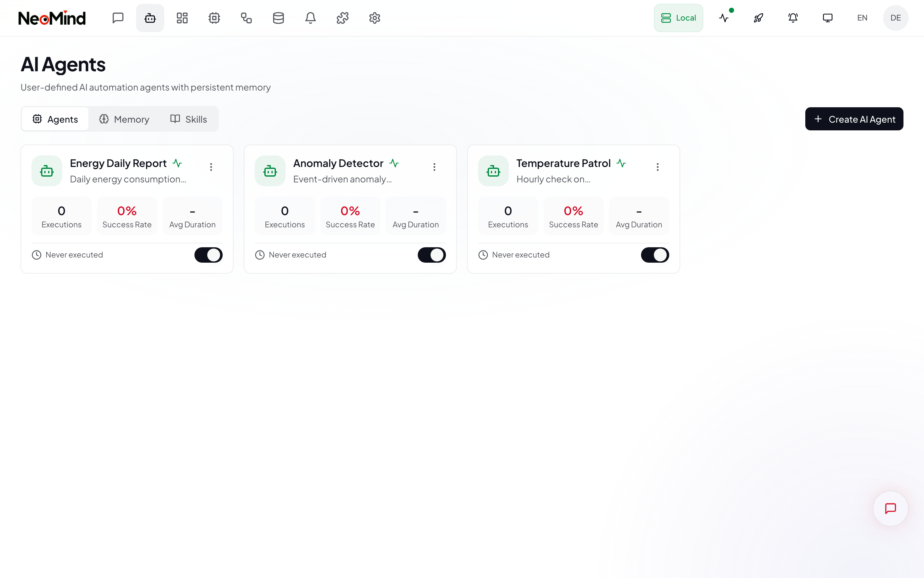Open Temperature Patrol three-dot menu

click(657, 167)
